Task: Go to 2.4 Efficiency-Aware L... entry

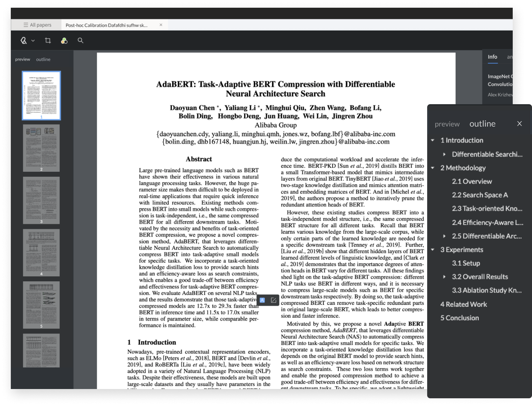Action: click(488, 223)
